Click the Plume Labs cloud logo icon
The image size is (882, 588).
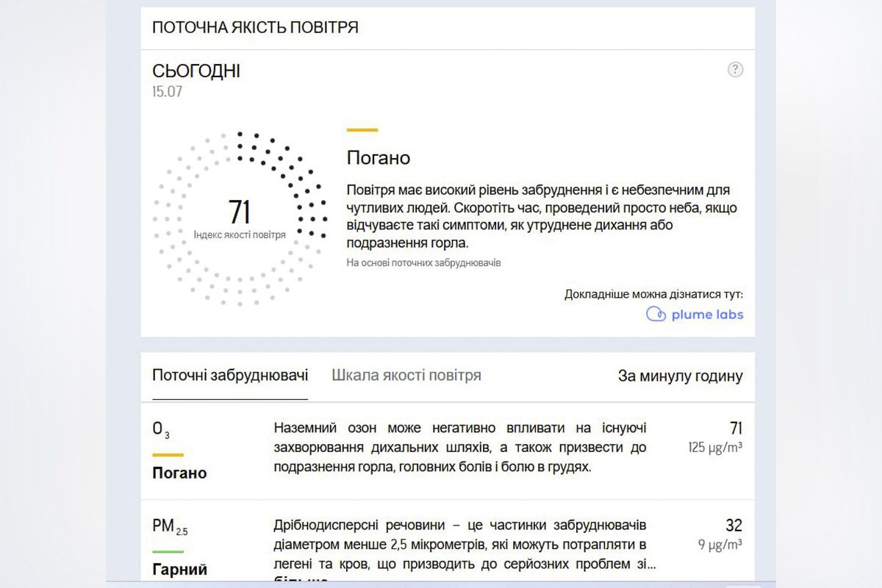[656, 315]
